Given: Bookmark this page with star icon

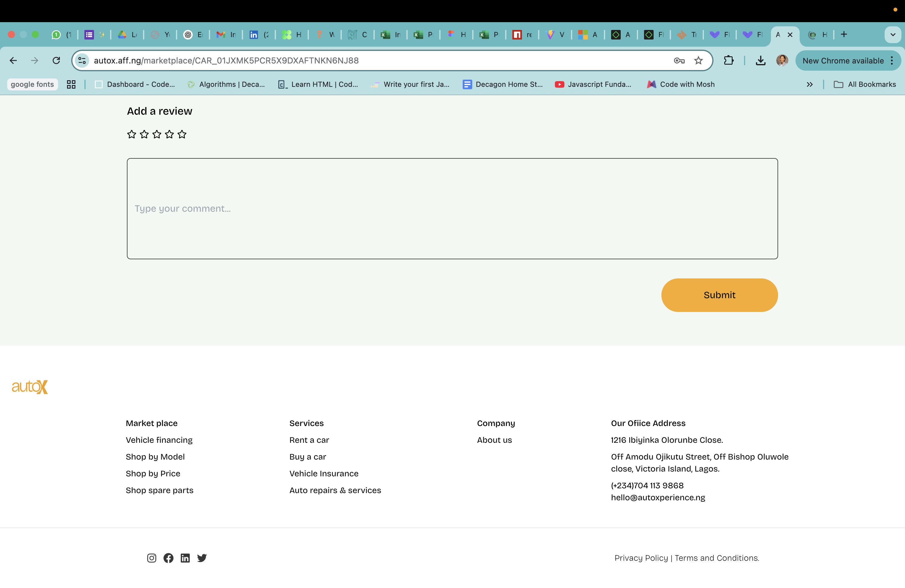Looking at the screenshot, I should 699,60.
